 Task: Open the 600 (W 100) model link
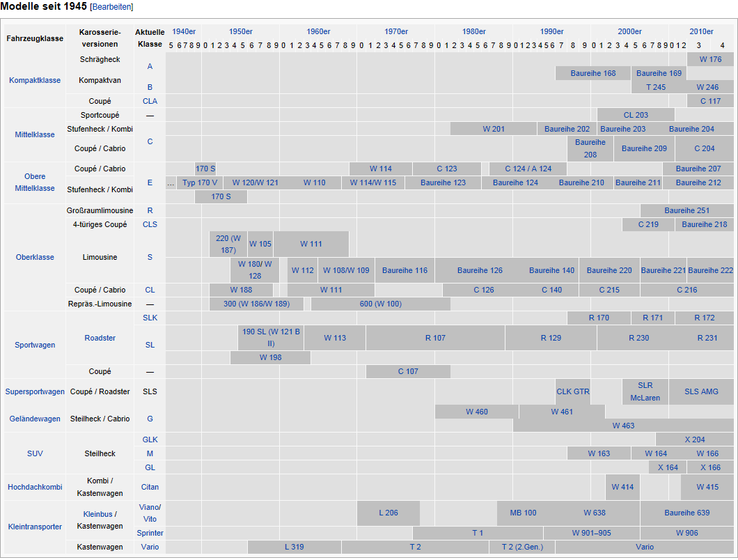[x=380, y=304]
